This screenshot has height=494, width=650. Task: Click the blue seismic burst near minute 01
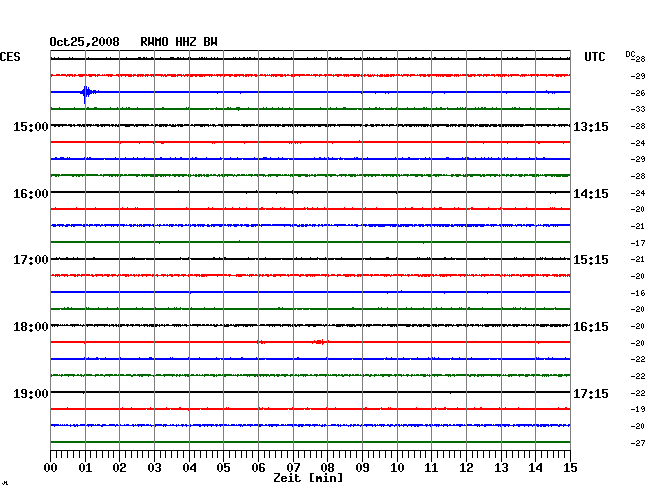coord(88,93)
